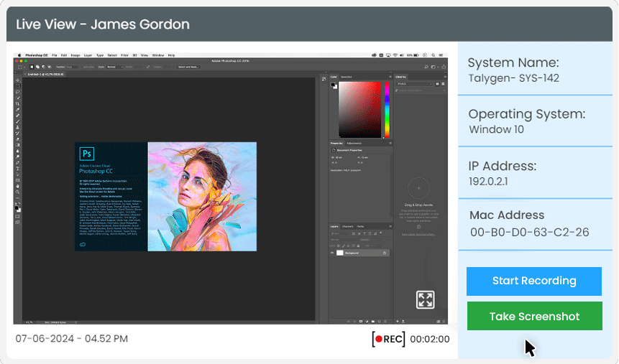
Task: Click the lock icon on Background layer
Action: tap(385, 253)
